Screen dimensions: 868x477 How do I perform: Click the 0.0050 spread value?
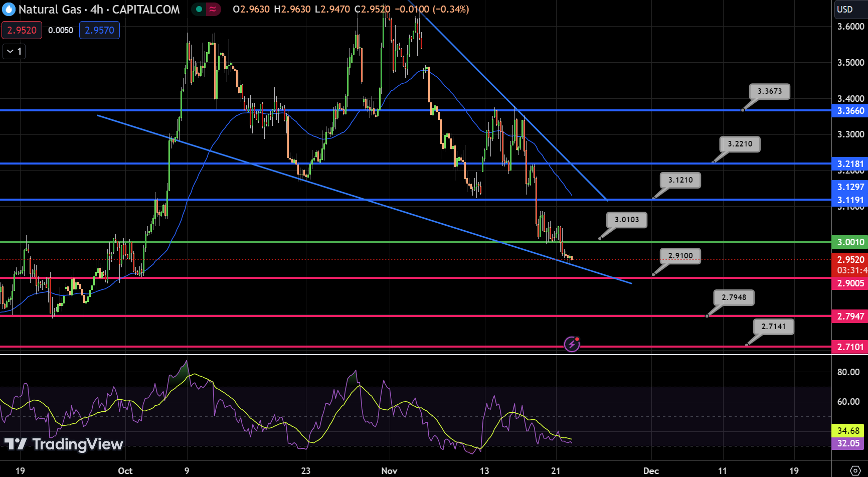61,30
